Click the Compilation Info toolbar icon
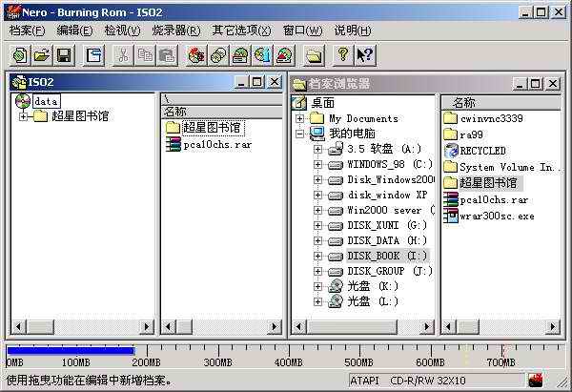This screenshot has height=392, width=572. 94,55
